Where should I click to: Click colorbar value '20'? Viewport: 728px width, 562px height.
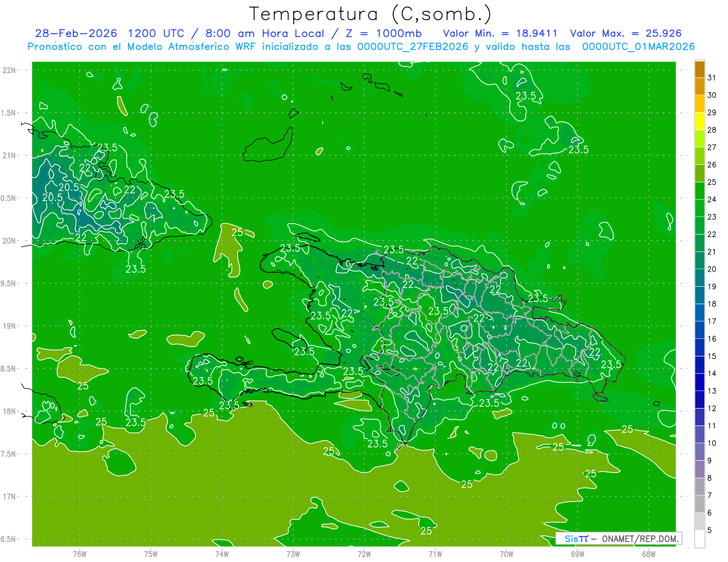[x=712, y=269]
